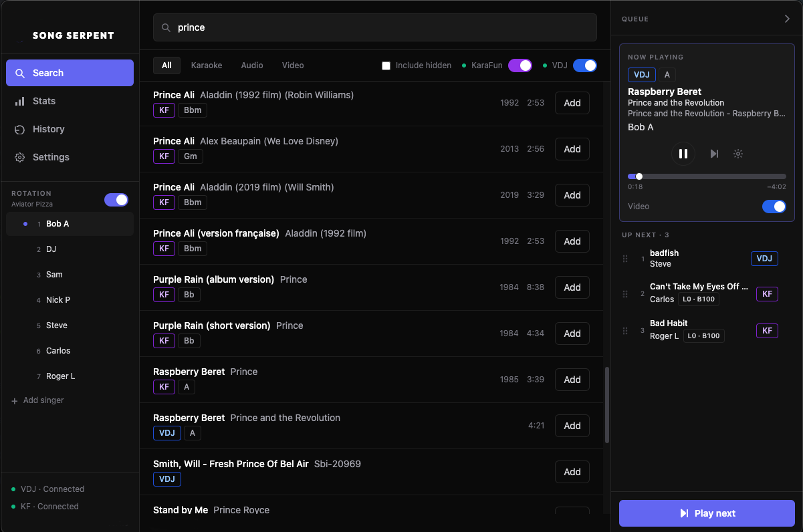Click the VDJ badge in Now Playing

[642, 75]
